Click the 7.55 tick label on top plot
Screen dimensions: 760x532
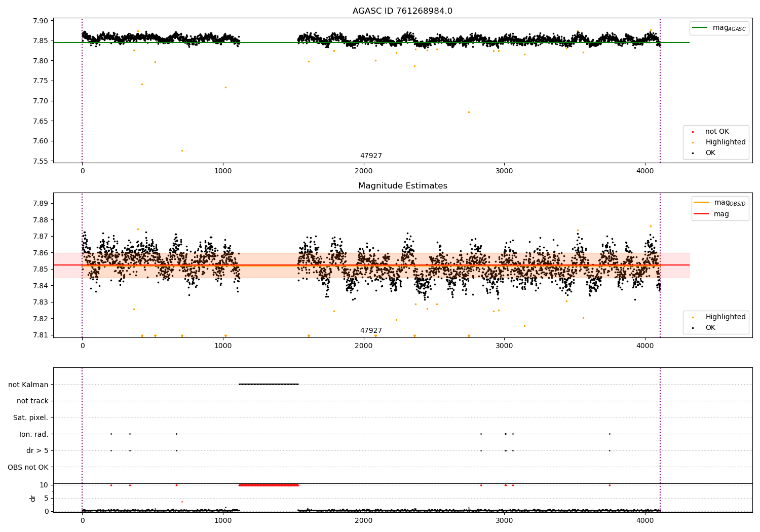[41, 162]
